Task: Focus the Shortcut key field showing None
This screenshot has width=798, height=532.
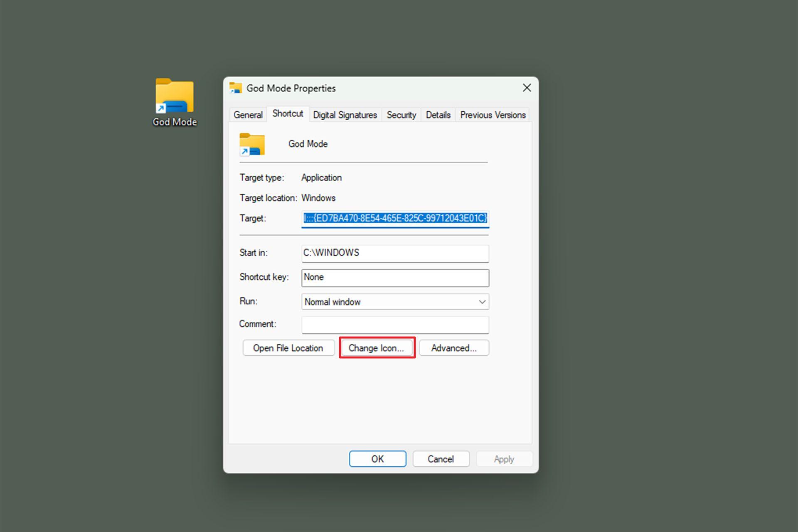Action: tap(395, 278)
